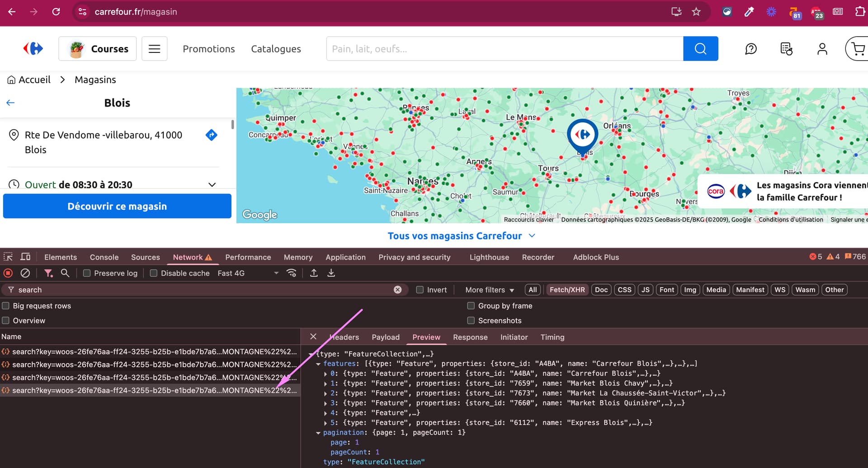
Task: Enable Preserve log checkbox
Action: [x=87, y=273]
